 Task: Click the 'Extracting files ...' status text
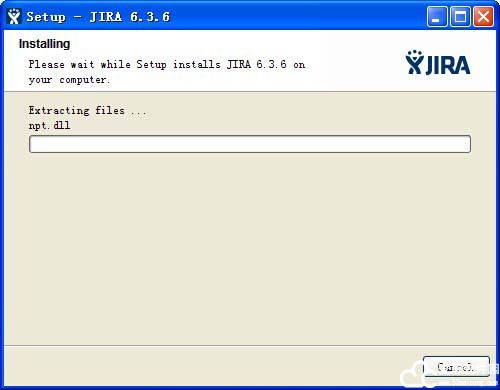click(x=87, y=110)
